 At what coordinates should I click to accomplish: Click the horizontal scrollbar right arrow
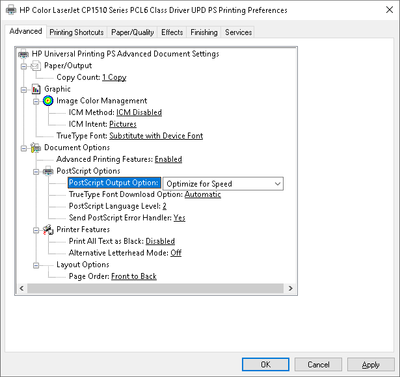click(x=290, y=288)
